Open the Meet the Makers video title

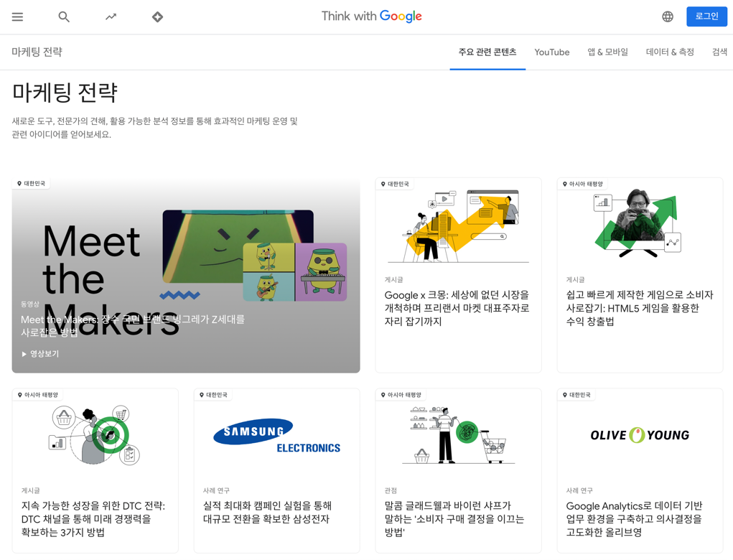click(x=133, y=326)
